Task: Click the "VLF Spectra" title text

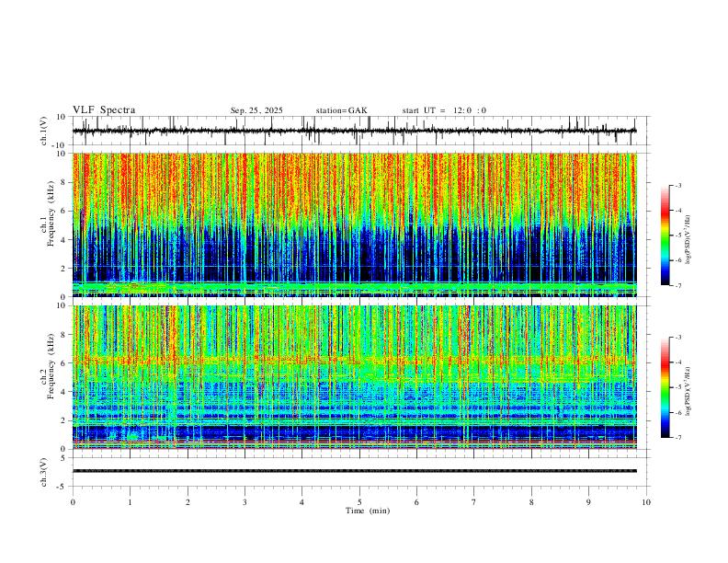Action: coord(104,110)
